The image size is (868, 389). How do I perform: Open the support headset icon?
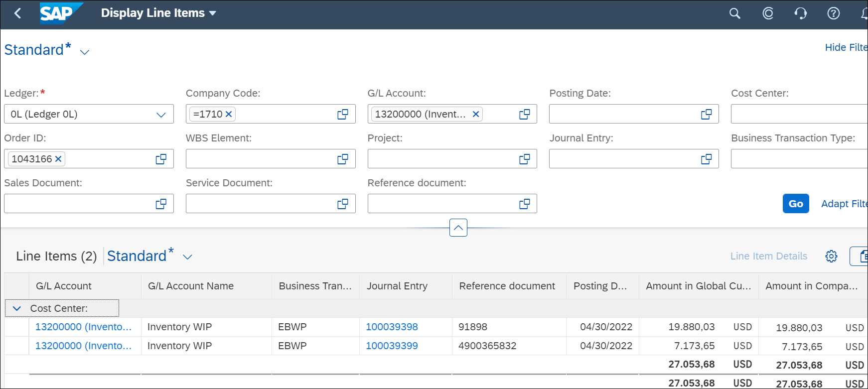pos(800,13)
